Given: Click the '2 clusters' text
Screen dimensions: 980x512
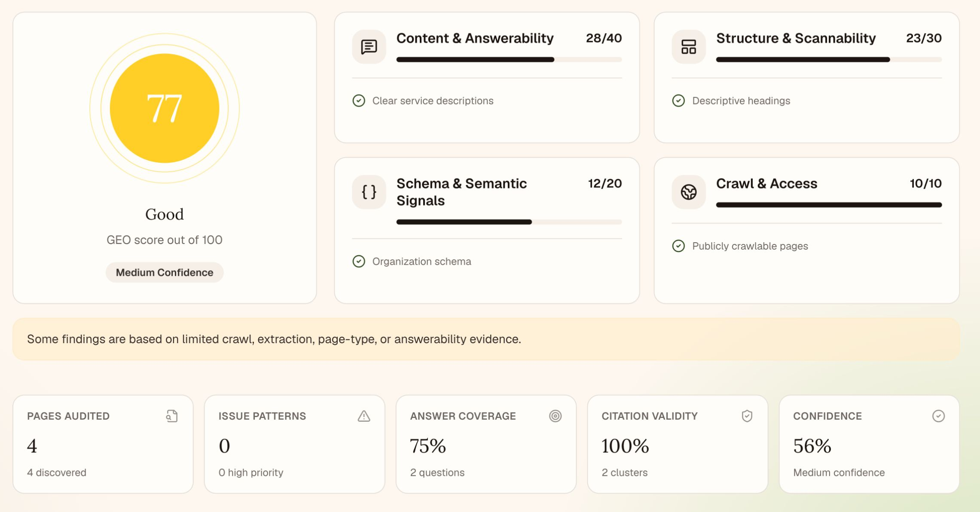Looking at the screenshot, I should click(x=624, y=472).
